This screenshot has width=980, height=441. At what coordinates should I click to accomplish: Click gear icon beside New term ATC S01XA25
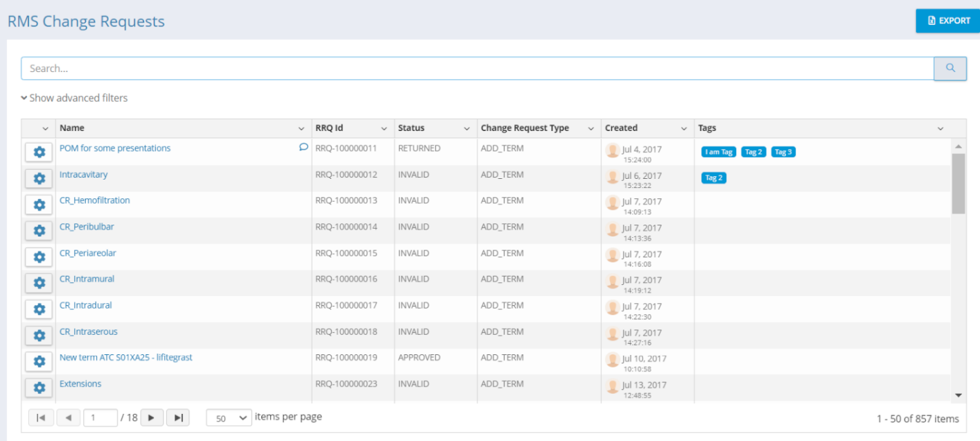coord(39,361)
